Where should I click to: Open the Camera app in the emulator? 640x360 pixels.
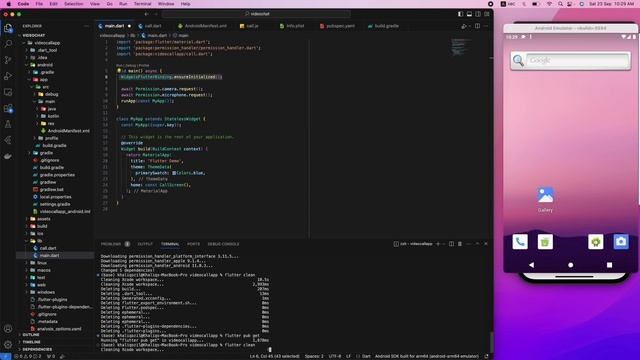click(621, 242)
